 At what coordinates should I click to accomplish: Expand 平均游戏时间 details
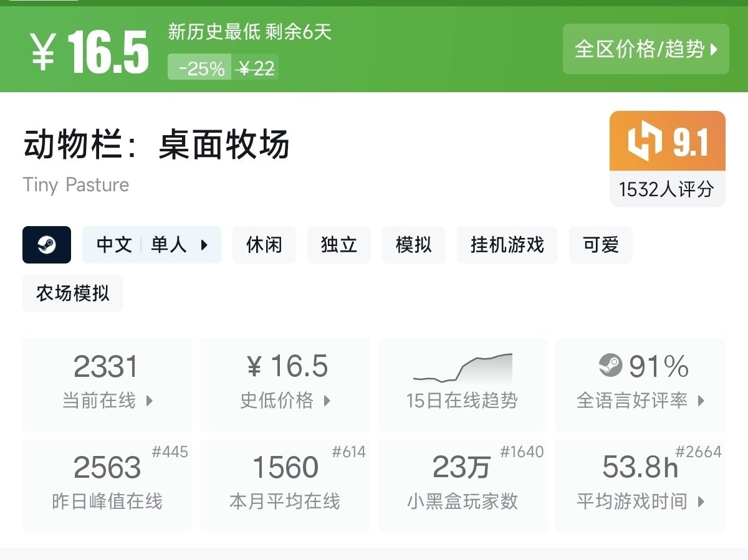[640, 485]
